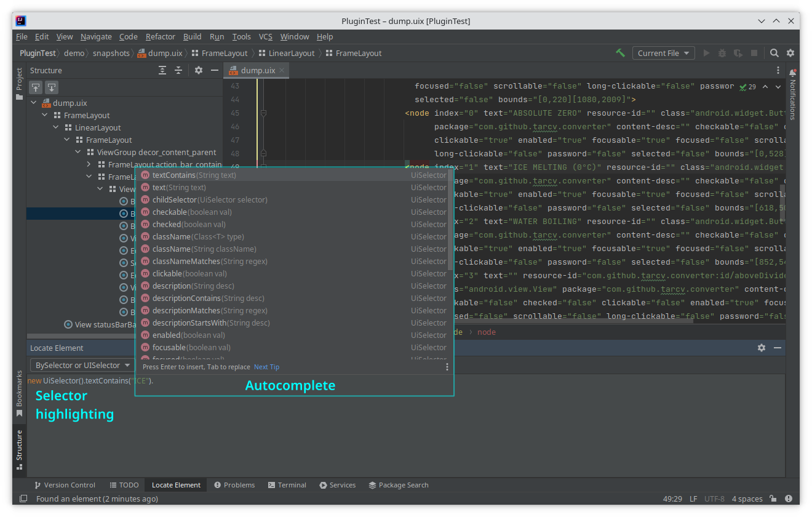Open the Current File run configuration dropdown
Screen dimensions: 812x517
point(664,53)
